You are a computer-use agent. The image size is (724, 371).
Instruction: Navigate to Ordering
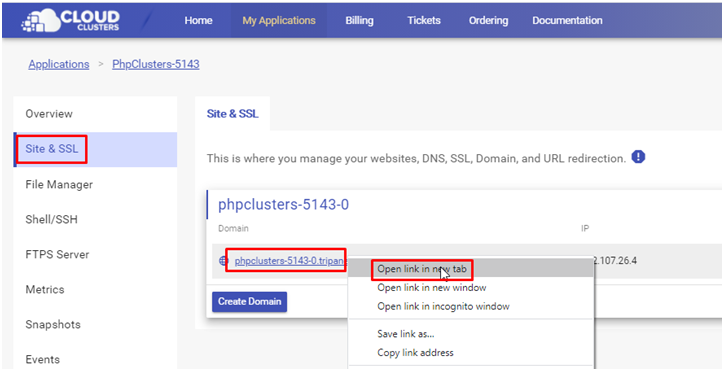click(x=488, y=21)
